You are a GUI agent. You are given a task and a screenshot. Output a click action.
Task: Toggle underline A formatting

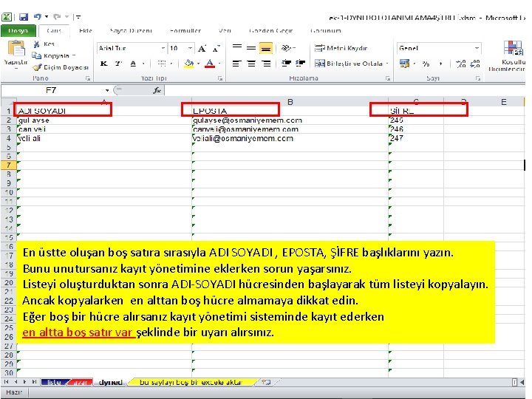pyautogui.click(x=133, y=64)
